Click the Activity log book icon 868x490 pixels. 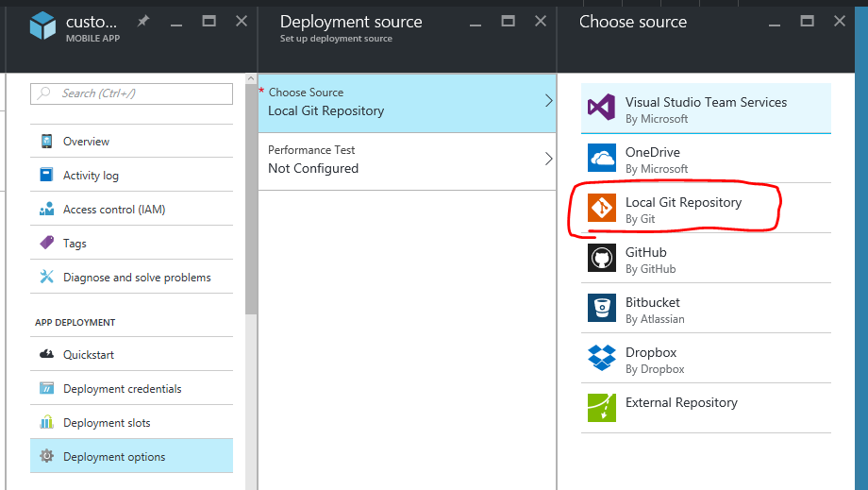coord(46,175)
